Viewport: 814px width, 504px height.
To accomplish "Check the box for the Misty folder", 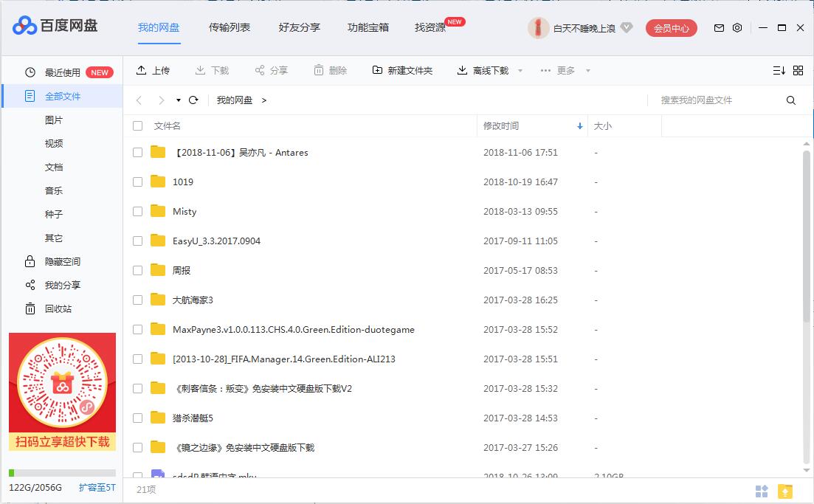I will point(137,212).
